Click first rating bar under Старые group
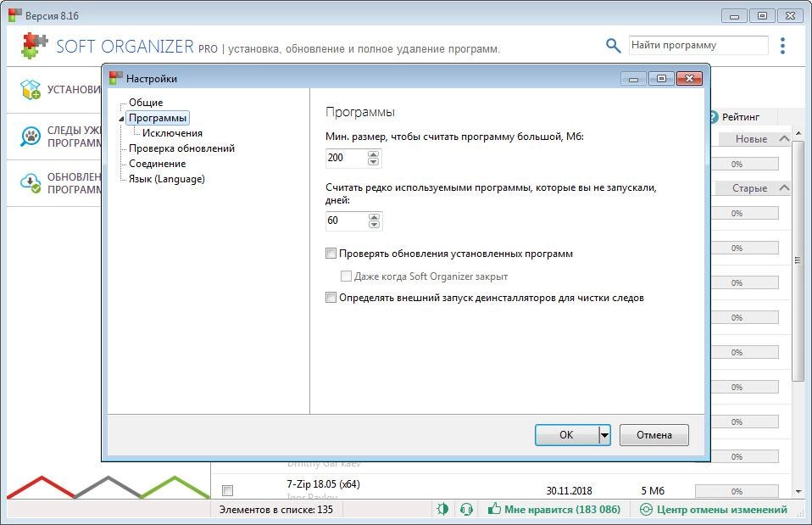812x525 pixels. click(x=745, y=213)
